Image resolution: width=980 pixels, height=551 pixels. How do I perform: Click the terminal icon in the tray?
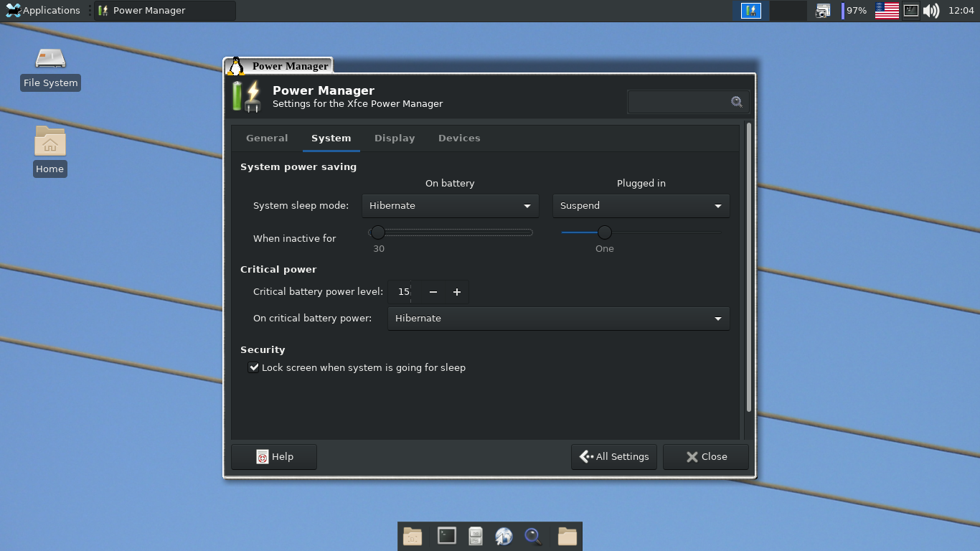point(910,10)
